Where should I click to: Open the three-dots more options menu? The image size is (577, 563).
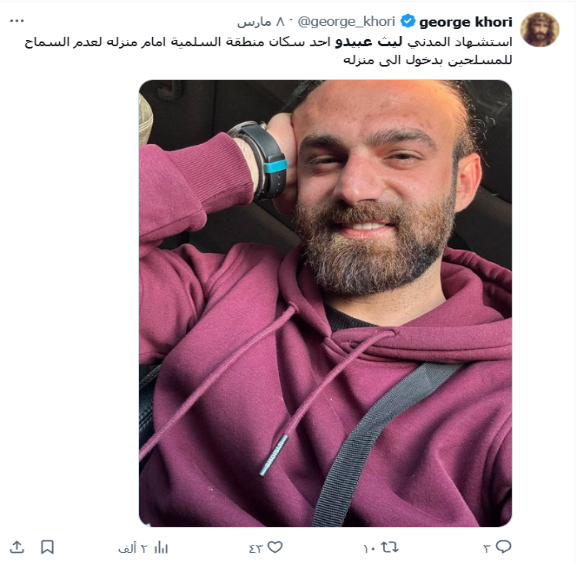(x=17, y=21)
